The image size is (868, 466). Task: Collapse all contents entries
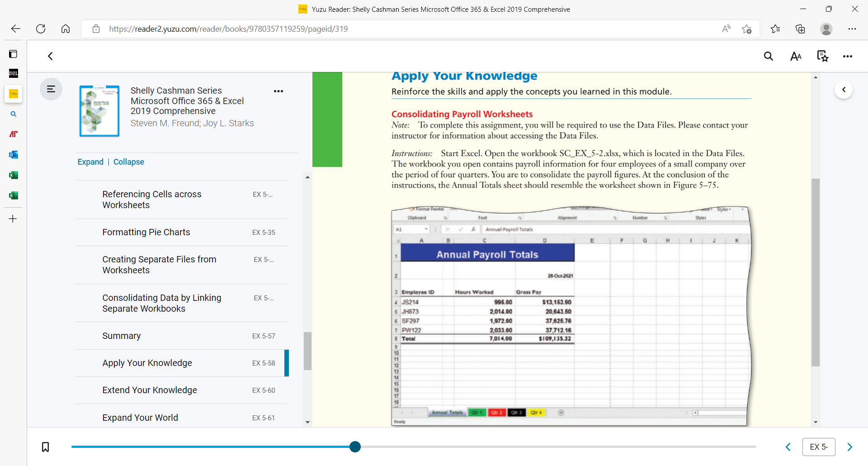[129, 162]
